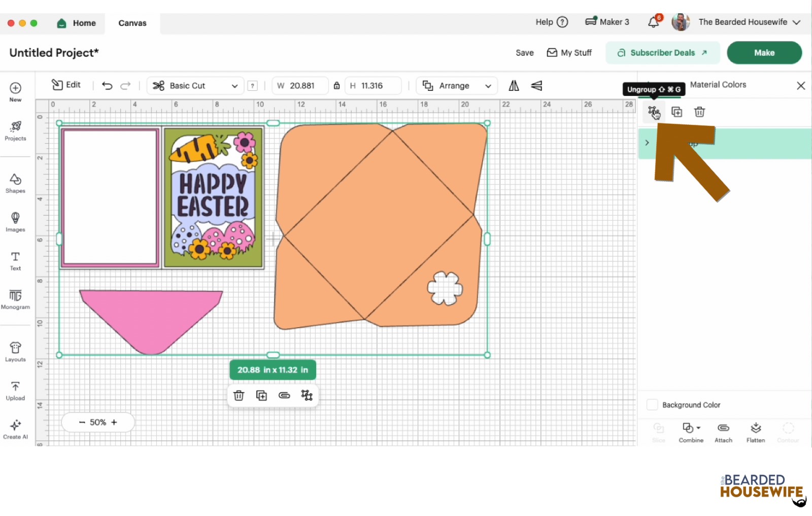Viewport: 812px width, 516px height.
Task: Select the Maker 3 machine selector
Action: point(607,22)
